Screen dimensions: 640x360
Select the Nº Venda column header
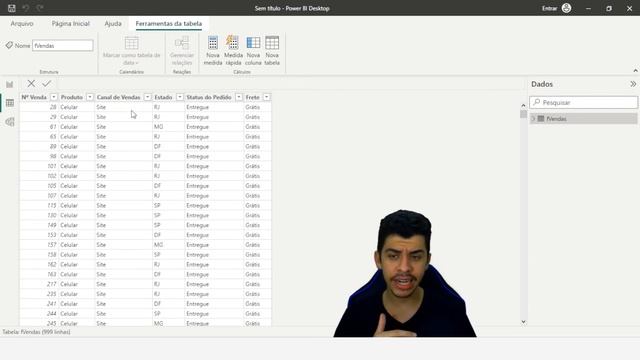(34, 97)
